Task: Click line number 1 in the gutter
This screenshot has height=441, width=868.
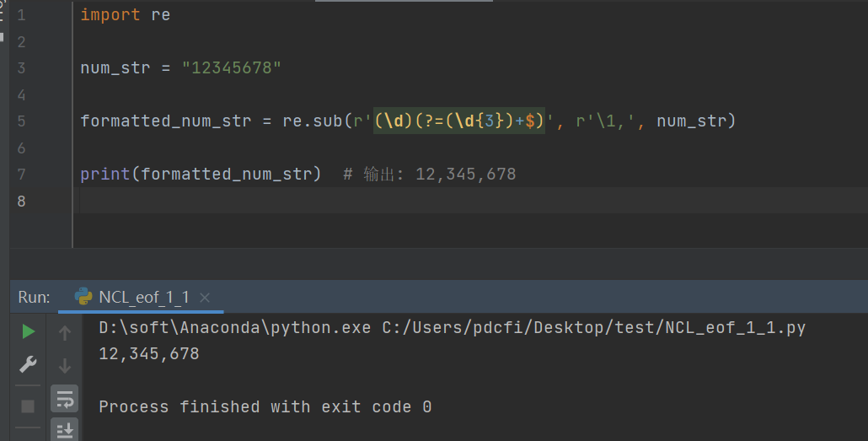Action: [21, 15]
